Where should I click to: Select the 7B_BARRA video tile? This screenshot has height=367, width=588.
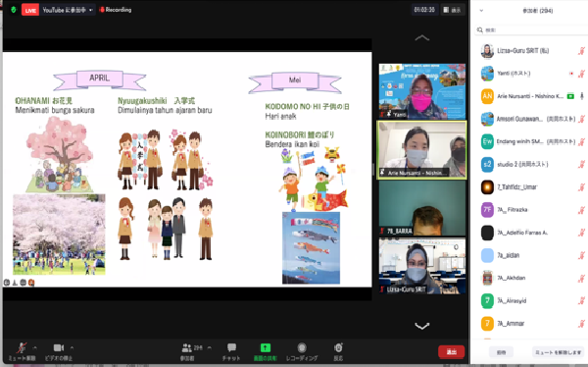click(421, 208)
